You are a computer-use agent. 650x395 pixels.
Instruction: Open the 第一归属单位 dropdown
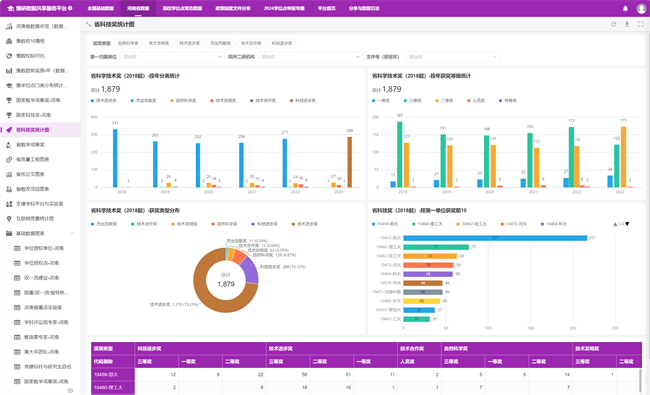pos(172,57)
